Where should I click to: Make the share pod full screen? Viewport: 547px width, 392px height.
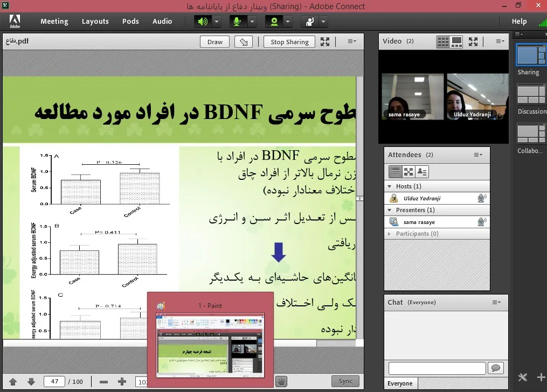(x=325, y=42)
